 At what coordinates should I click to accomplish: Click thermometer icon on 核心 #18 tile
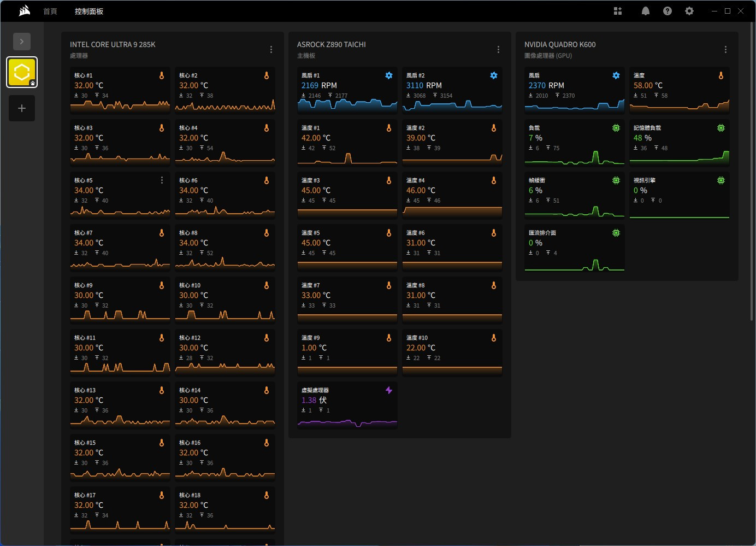(267, 495)
